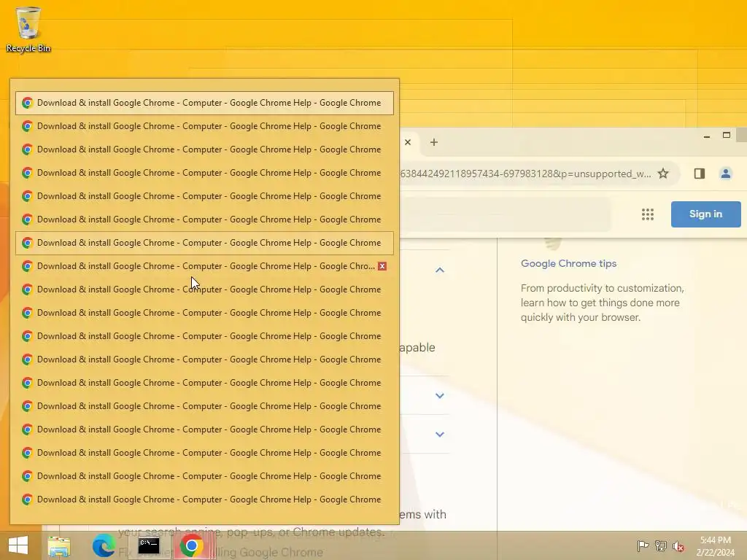Image resolution: width=747 pixels, height=560 pixels.
Task: Click the Chrome address bar URL
Action: point(525,174)
